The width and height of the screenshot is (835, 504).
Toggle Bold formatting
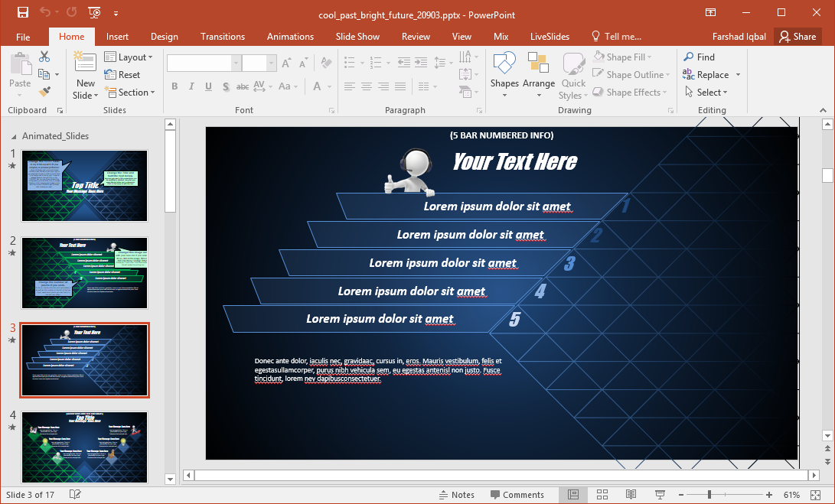(175, 86)
